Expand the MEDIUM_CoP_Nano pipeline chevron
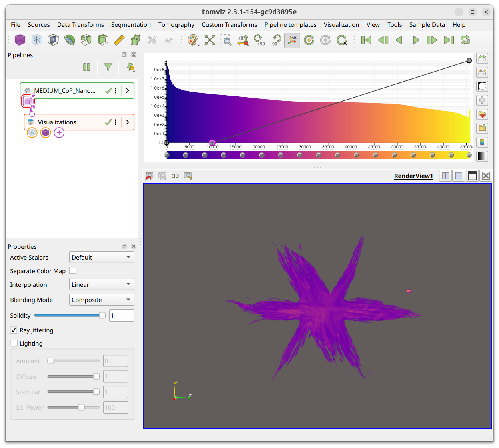 click(128, 90)
